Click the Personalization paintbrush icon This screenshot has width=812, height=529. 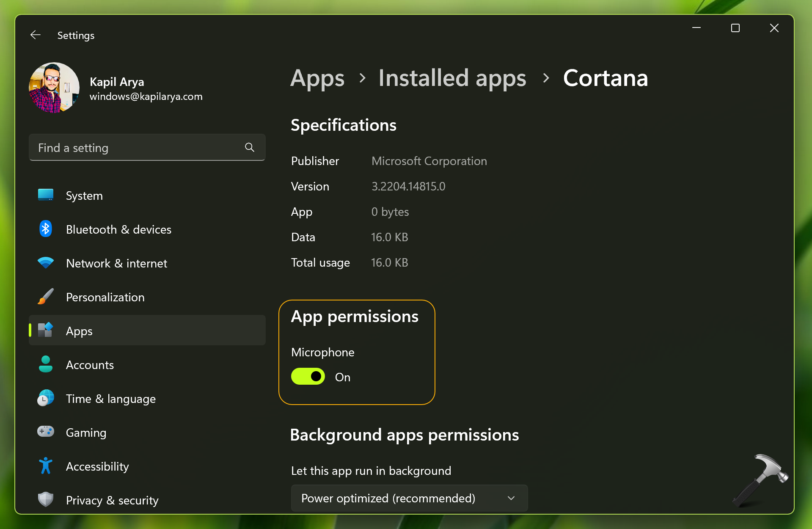pos(46,297)
